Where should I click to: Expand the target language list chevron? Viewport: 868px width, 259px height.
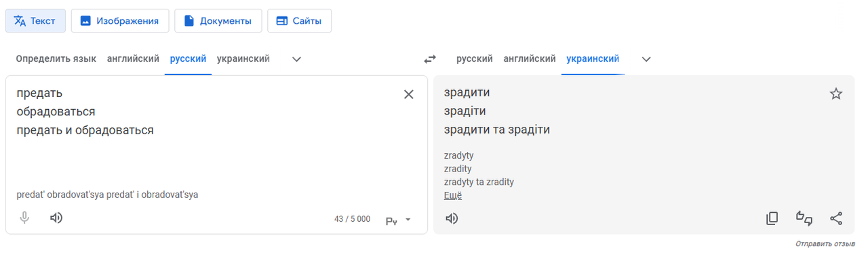click(646, 59)
